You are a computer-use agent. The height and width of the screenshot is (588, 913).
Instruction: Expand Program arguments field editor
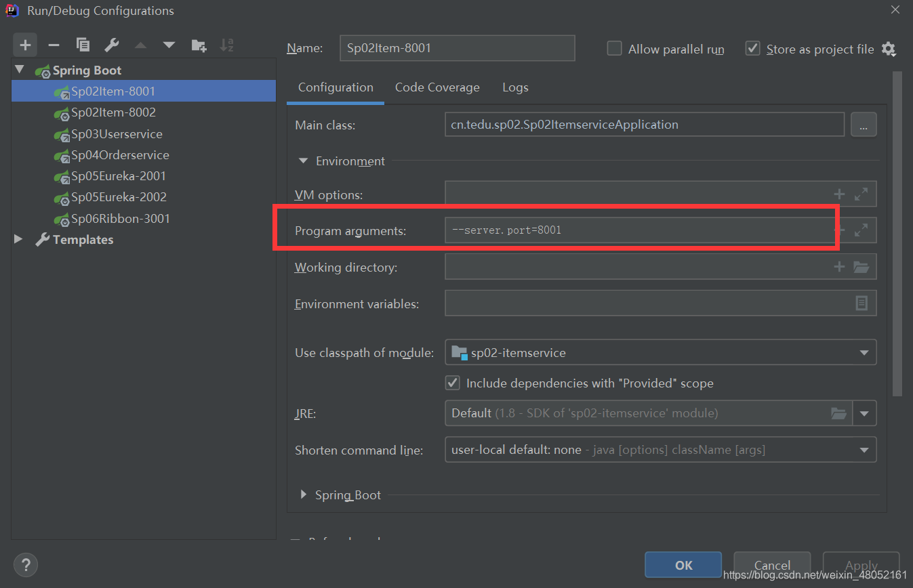(861, 230)
